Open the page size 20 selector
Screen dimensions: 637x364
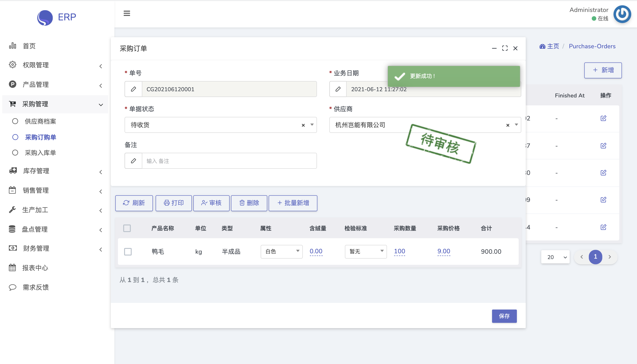pos(555,257)
